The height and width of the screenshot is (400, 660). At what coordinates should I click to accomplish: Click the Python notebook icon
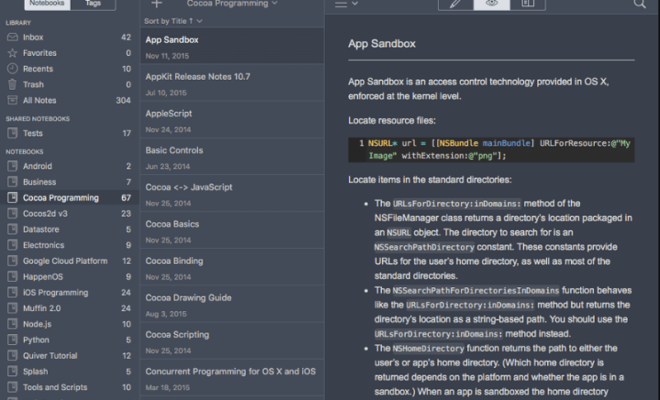pos(13,340)
